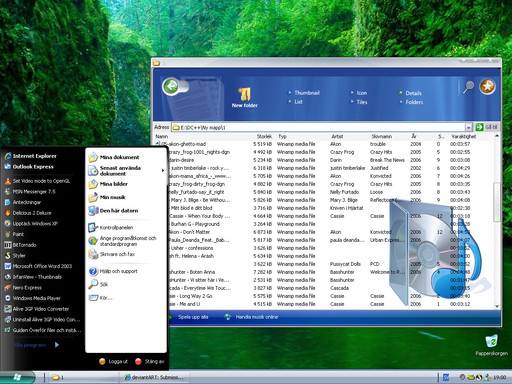
Task: Click the file list vertical scrollbar thumb
Action: pos(497,202)
